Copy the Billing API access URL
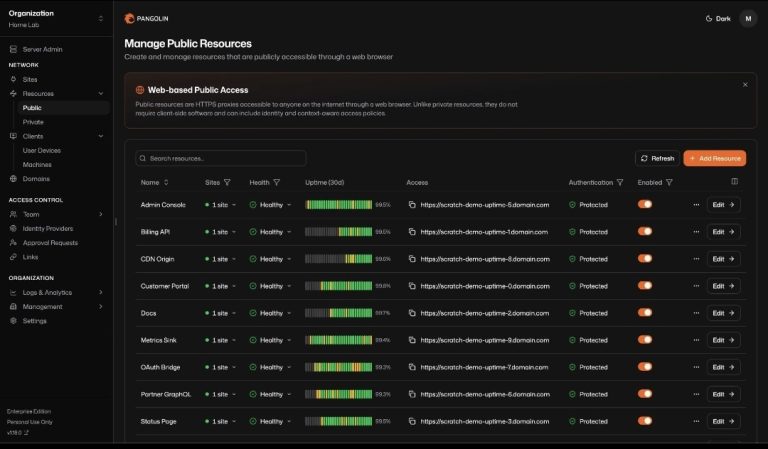The image size is (768, 449). [412, 232]
